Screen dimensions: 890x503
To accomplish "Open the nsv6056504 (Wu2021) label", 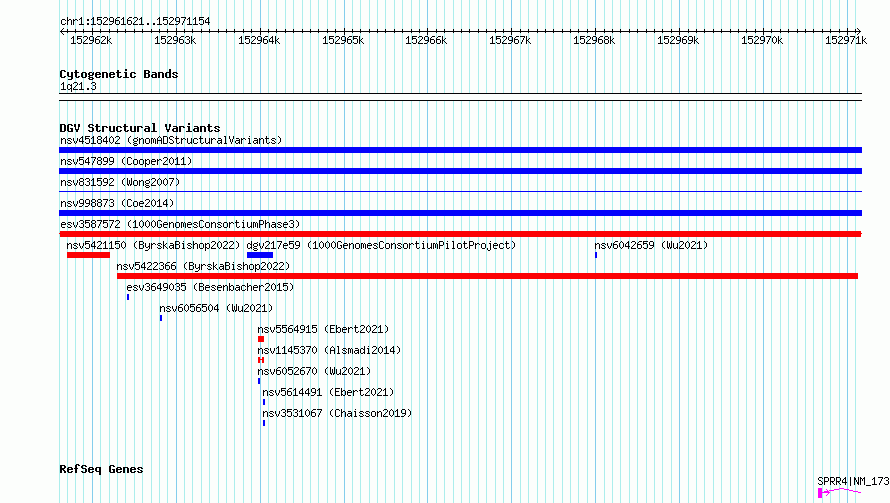I will [216, 308].
